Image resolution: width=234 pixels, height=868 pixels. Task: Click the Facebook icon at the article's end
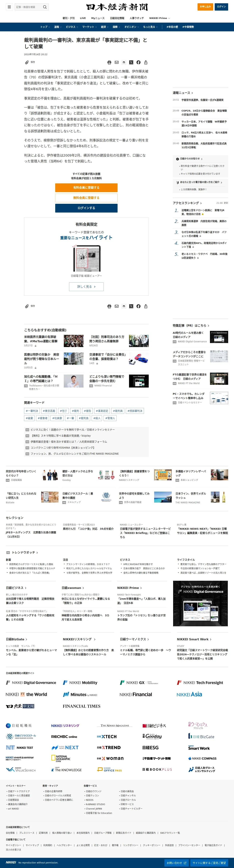tap(138, 306)
